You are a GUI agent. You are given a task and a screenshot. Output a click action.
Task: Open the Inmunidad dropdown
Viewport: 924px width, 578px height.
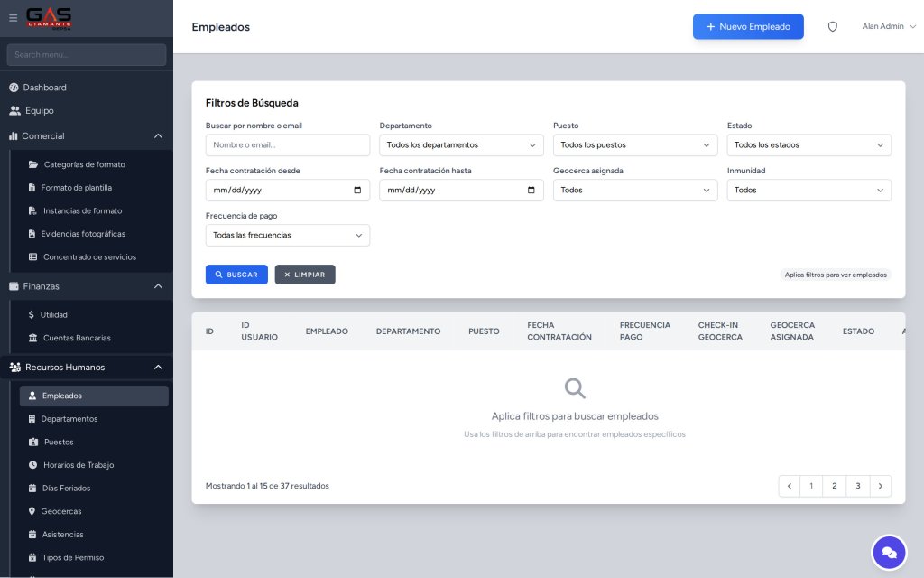tap(809, 190)
